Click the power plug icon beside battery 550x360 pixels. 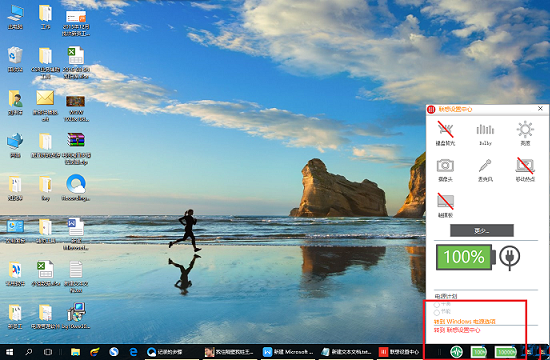click(x=510, y=258)
